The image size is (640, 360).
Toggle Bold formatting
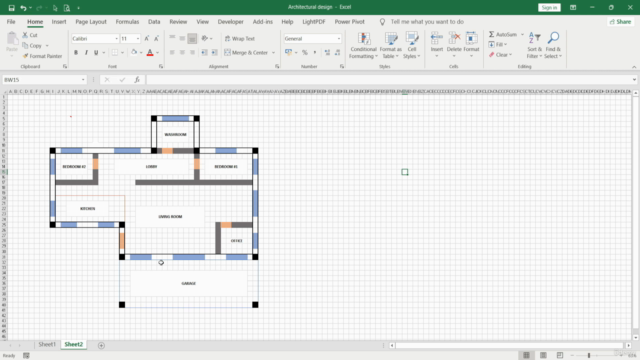click(76, 53)
